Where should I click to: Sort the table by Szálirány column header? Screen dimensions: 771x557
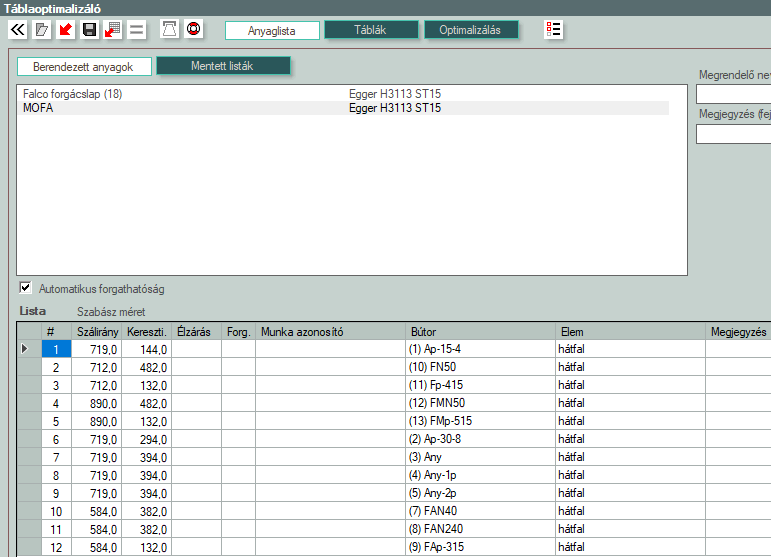pyautogui.click(x=97, y=332)
